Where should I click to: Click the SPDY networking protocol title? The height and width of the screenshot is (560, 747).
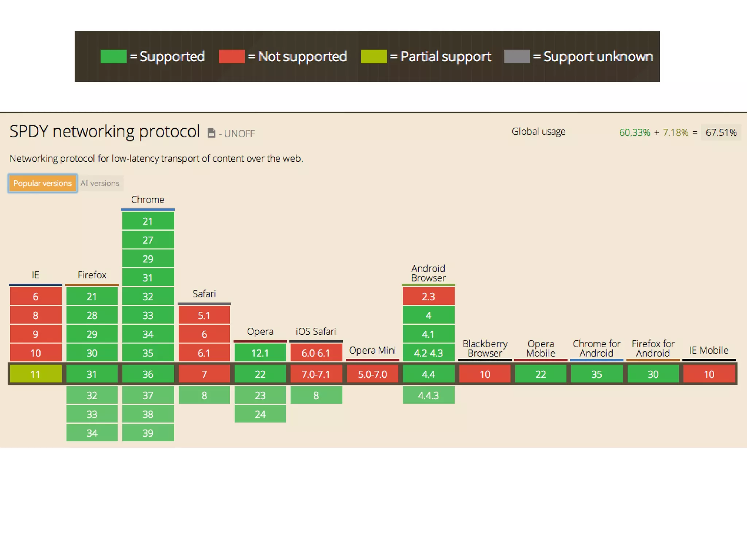[x=104, y=131]
